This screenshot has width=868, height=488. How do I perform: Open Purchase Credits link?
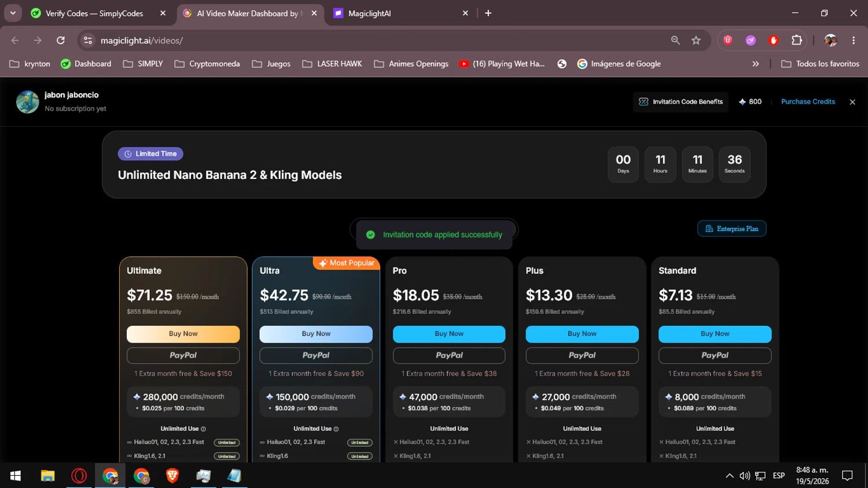point(808,102)
